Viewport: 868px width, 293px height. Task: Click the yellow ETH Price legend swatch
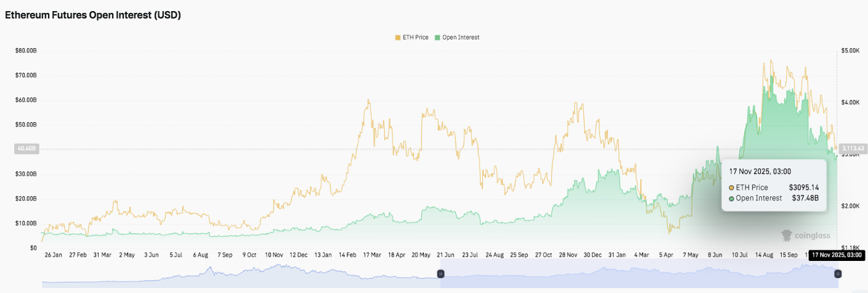click(x=398, y=38)
